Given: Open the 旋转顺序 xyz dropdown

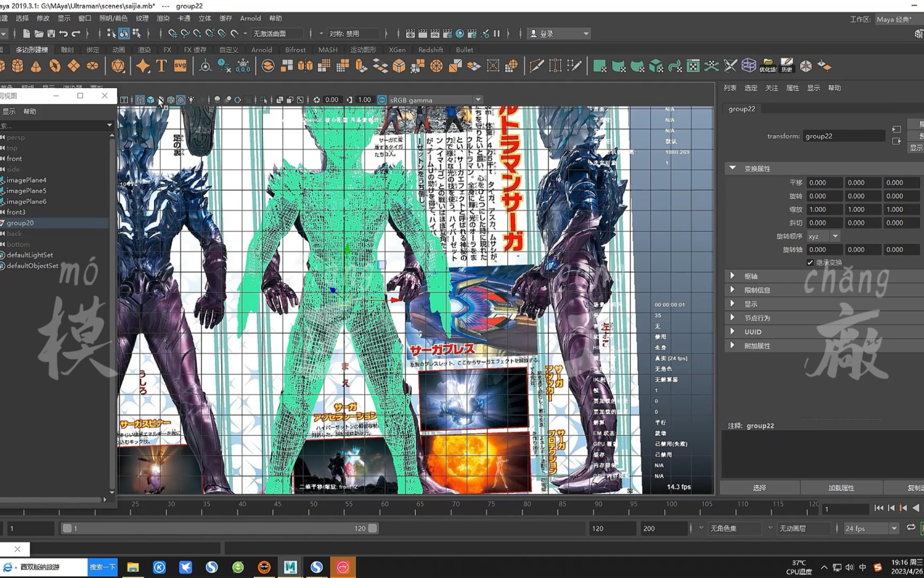Looking at the screenshot, I should coord(823,236).
